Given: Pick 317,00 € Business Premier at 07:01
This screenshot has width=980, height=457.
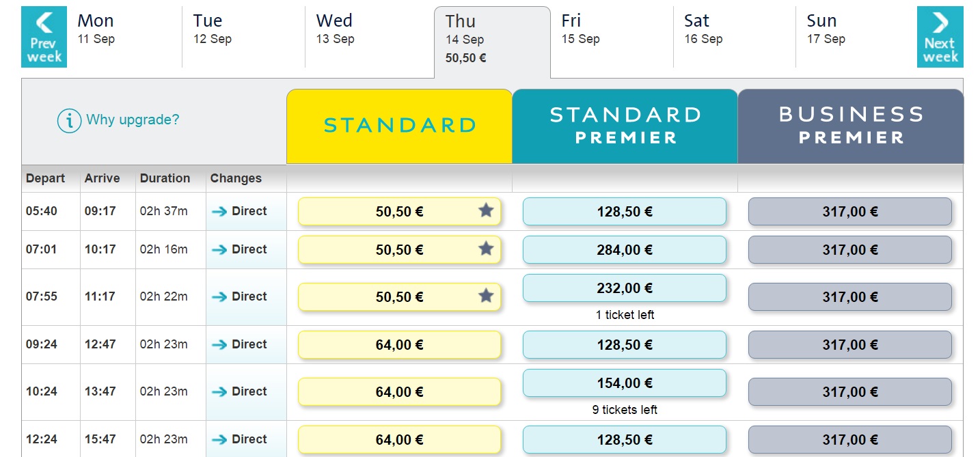Looking at the screenshot, I should point(849,250).
